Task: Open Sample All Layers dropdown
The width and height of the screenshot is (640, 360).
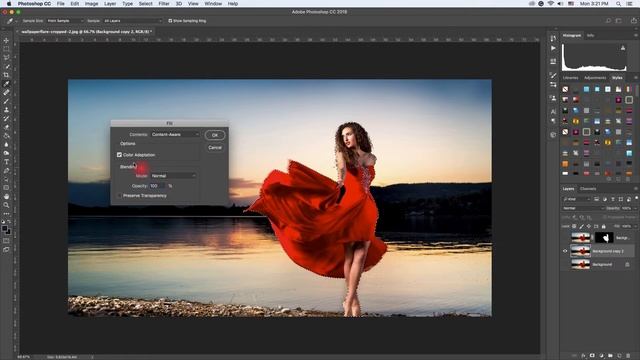Action: coord(133,21)
